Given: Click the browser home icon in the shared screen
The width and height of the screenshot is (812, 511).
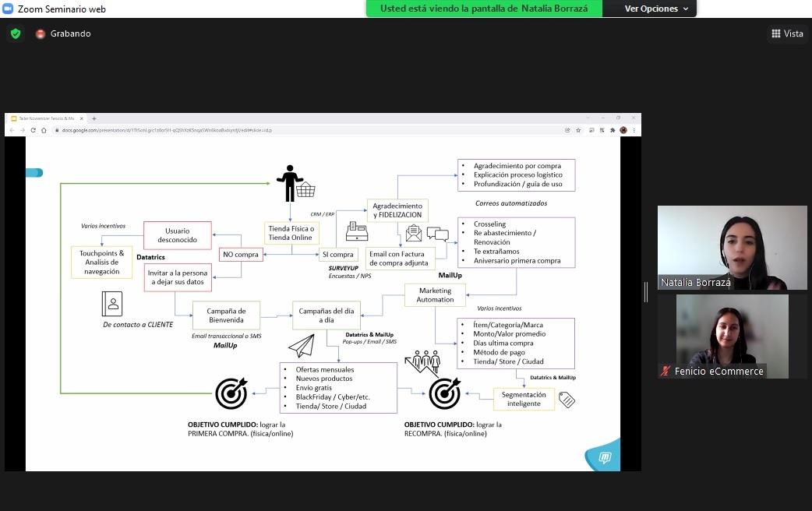Looking at the screenshot, I should tap(44, 130).
